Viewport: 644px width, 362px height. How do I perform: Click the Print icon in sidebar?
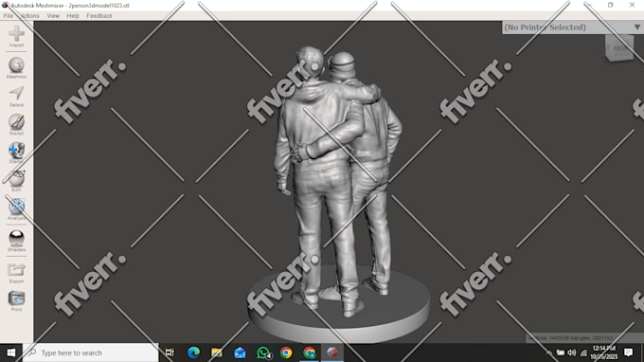[16, 300]
